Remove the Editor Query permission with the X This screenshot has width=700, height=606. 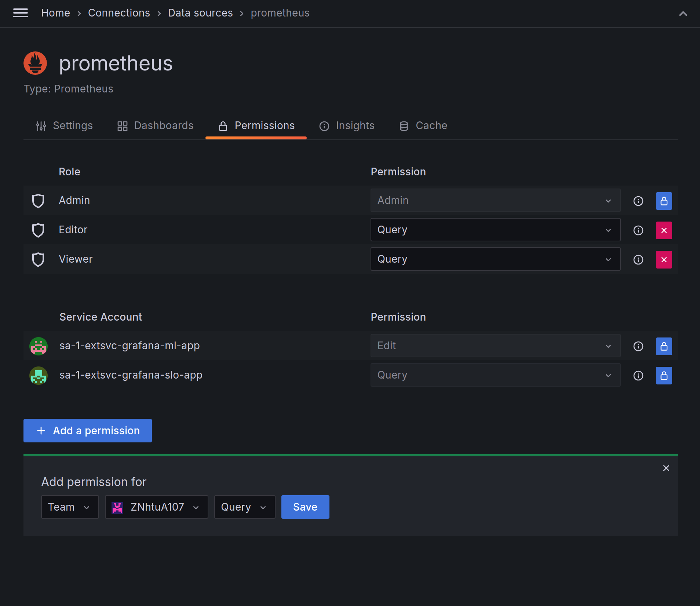click(664, 230)
